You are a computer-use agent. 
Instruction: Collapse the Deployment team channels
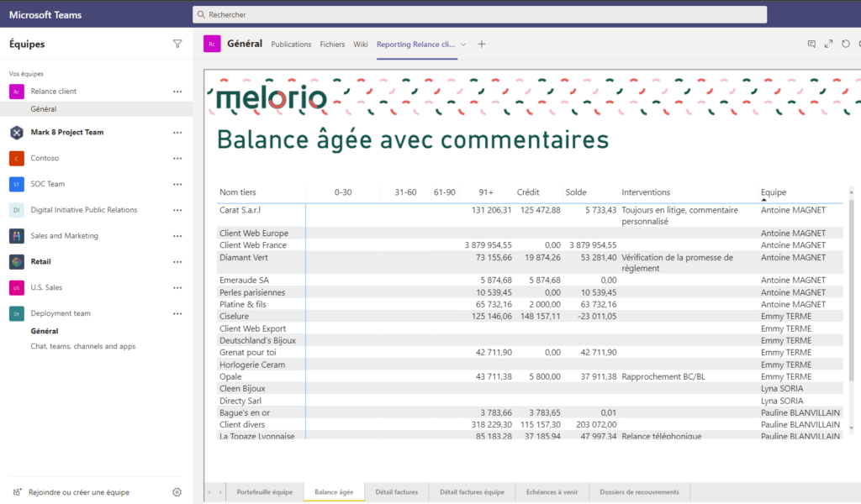[x=60, y=313]
